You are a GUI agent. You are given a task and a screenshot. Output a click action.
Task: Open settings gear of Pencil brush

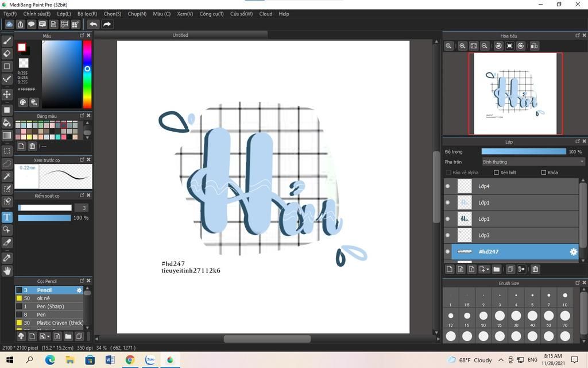(79, 290)
